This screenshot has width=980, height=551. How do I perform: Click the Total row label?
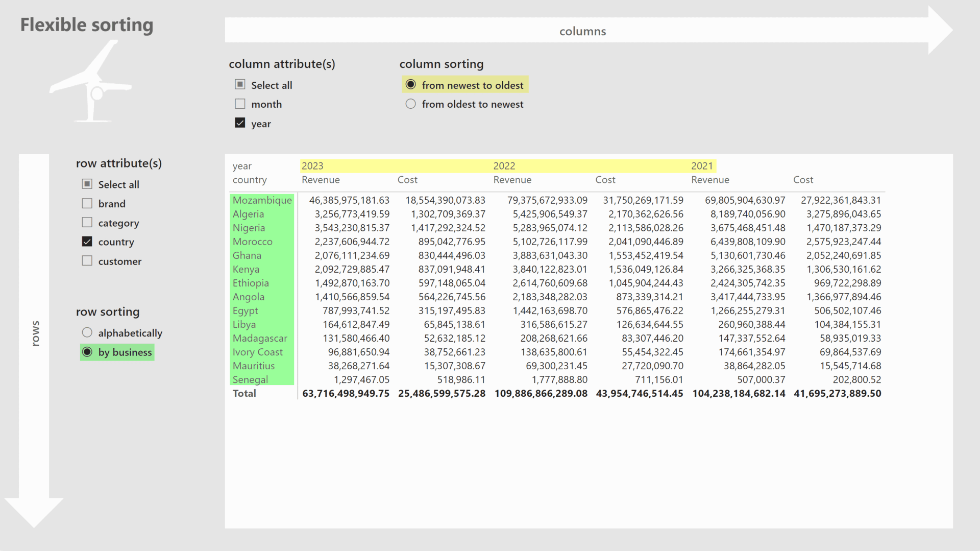(244, 393)
